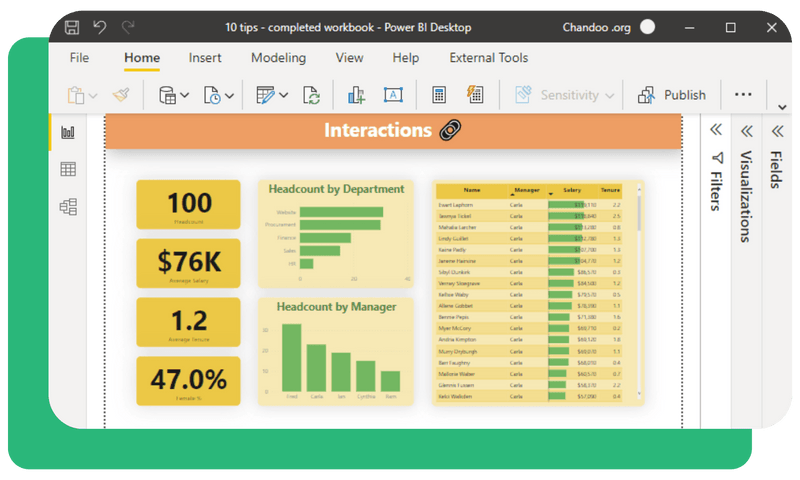Open Model view in left sidebar
The image size is (800, 480).
coord(68,207)
